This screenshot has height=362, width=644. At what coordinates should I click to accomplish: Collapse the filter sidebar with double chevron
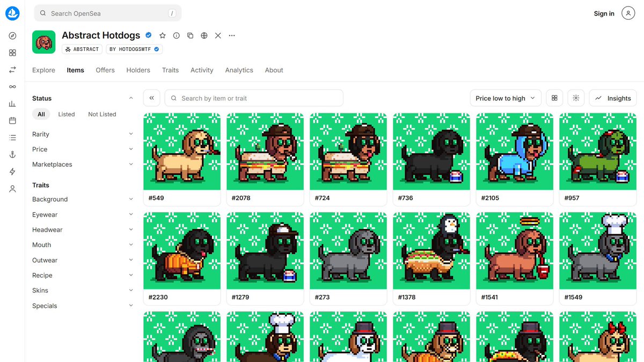pyautogui.click(x=152, y=98)
